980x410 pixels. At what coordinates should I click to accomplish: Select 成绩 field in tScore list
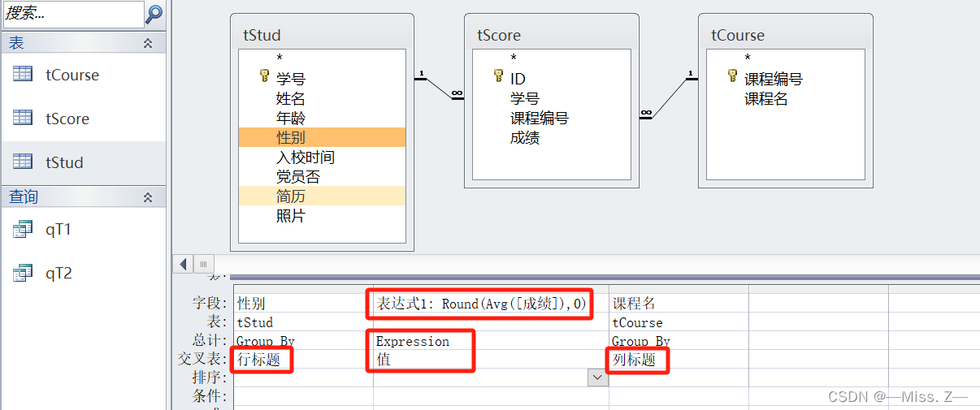552,138
